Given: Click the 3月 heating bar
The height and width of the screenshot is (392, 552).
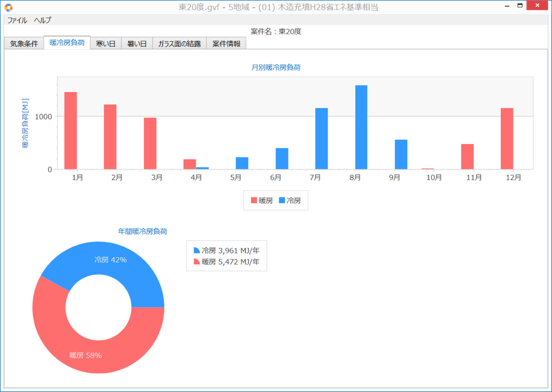Looking at the screenshot, I should [x=150, y=144].
